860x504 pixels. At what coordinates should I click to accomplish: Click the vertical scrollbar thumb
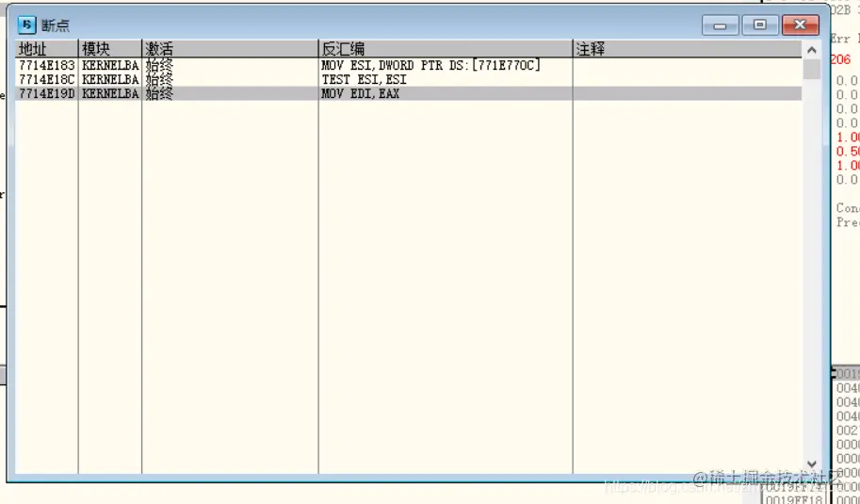pos(812,70)
